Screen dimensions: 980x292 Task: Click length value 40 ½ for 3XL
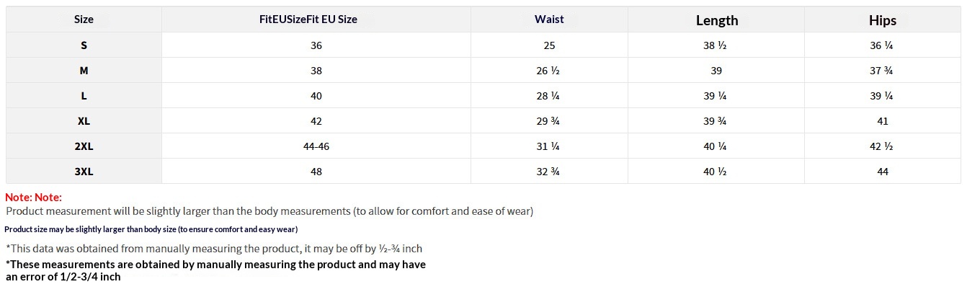pos(716,172)
